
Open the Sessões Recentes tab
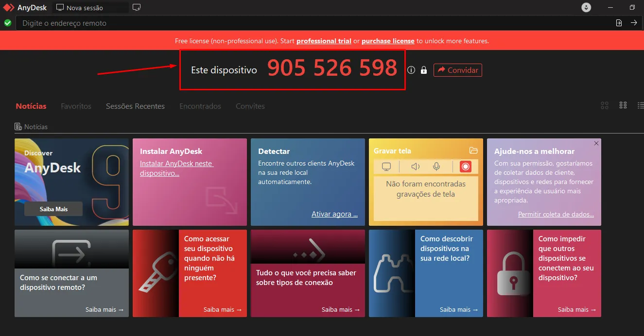point(135,106)
